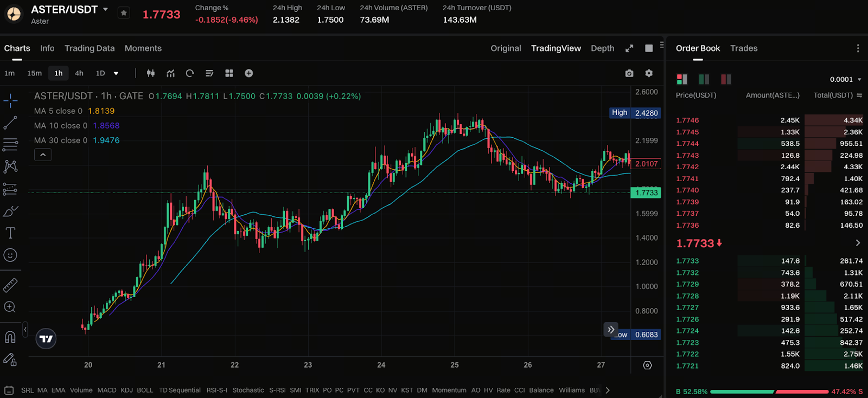Switch to the Trading Data tab
This screenshot has width=868, height=398.
coord(90,48)
